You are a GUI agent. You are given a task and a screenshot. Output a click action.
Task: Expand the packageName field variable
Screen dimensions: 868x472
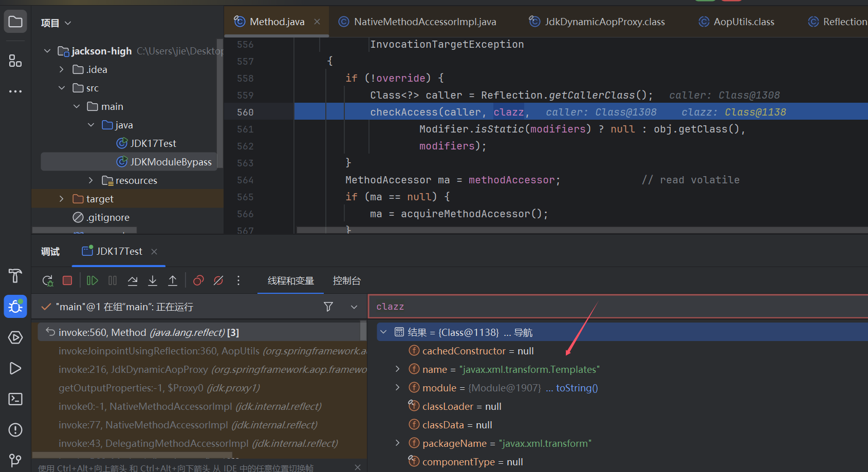click(398, 443)
